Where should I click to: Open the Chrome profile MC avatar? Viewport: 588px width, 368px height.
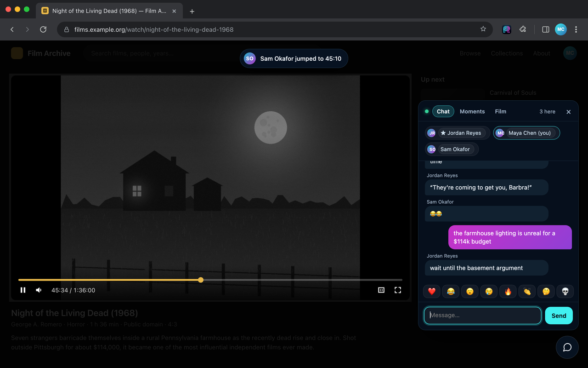[x=561, y=29]
